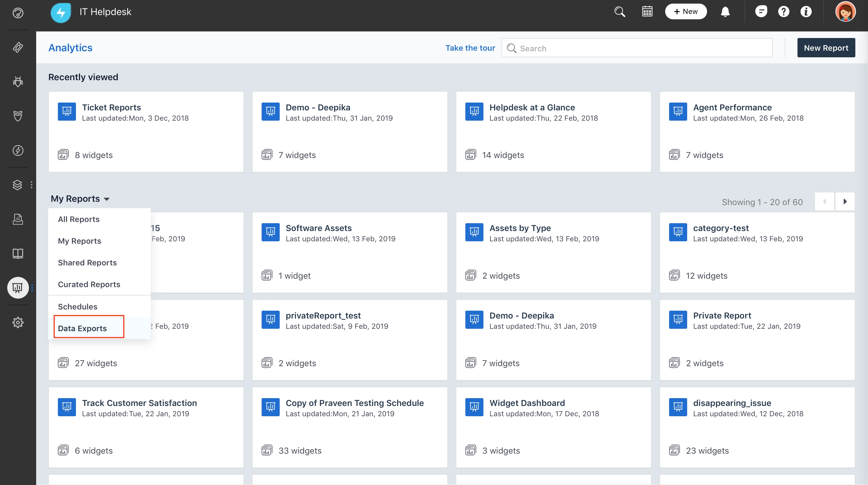Click the Admin gear sidebar icon
This screenshot has width=868, height=485.
(x=18, y=322)
